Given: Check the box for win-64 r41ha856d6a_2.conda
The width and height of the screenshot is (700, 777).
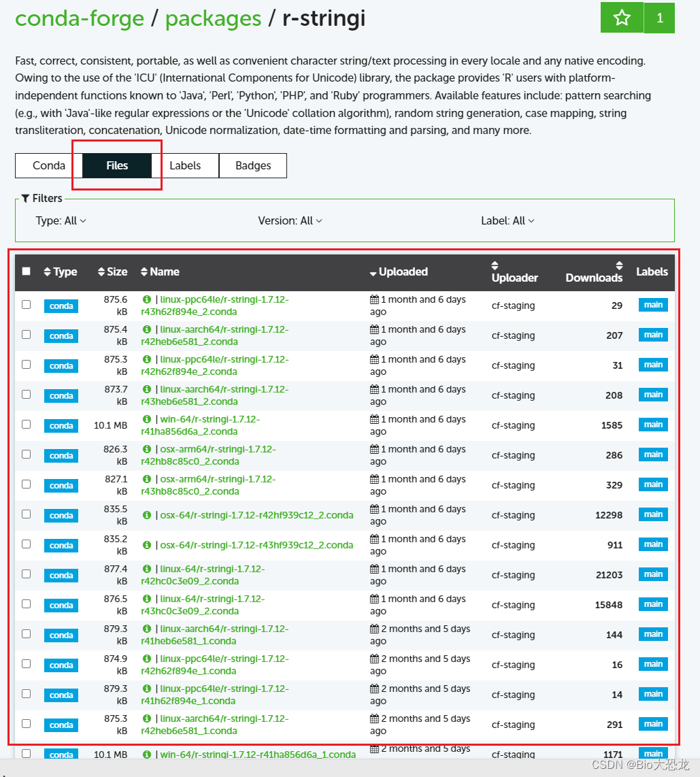Looking at the screenshot, I should tap(27, 424).
